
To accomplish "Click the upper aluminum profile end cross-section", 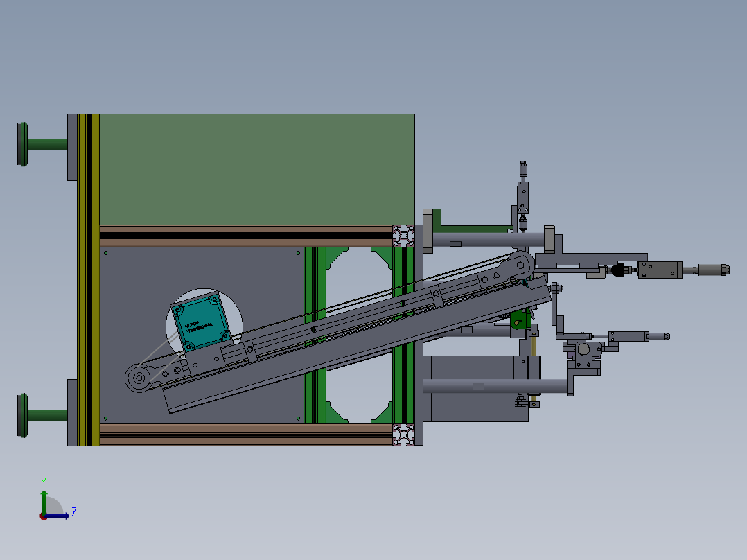I will tap(403, 236).
